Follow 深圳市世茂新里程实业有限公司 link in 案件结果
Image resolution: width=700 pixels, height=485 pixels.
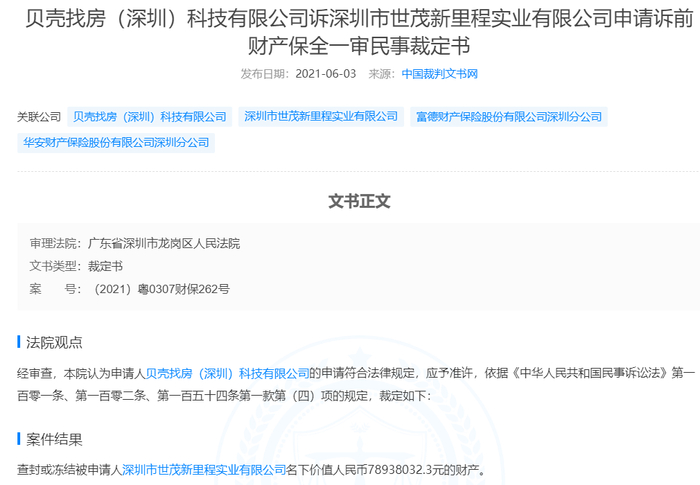(x=204, y=470)
